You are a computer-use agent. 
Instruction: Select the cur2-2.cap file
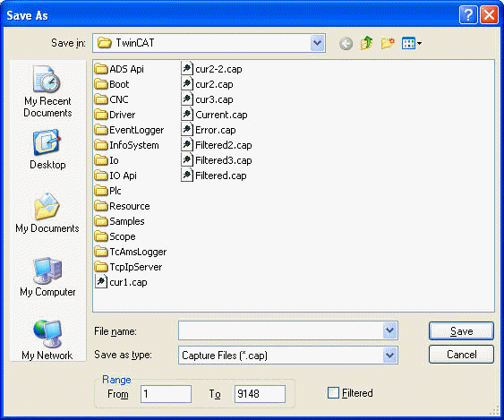point(211,69)
